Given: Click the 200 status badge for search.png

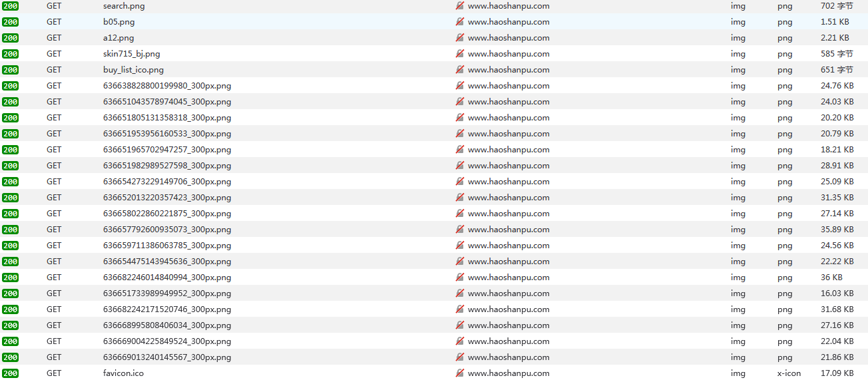Looking at the screenshot, I should [11, 6].
